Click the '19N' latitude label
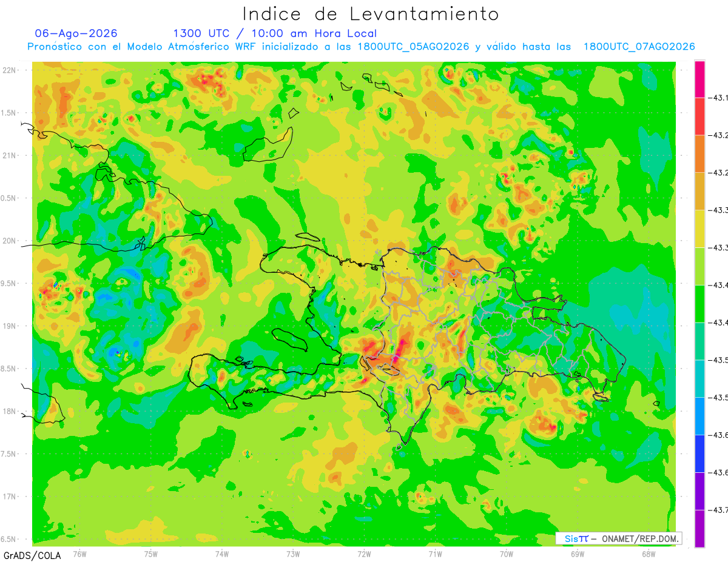The image size is (728, 562). coord(10,326)
